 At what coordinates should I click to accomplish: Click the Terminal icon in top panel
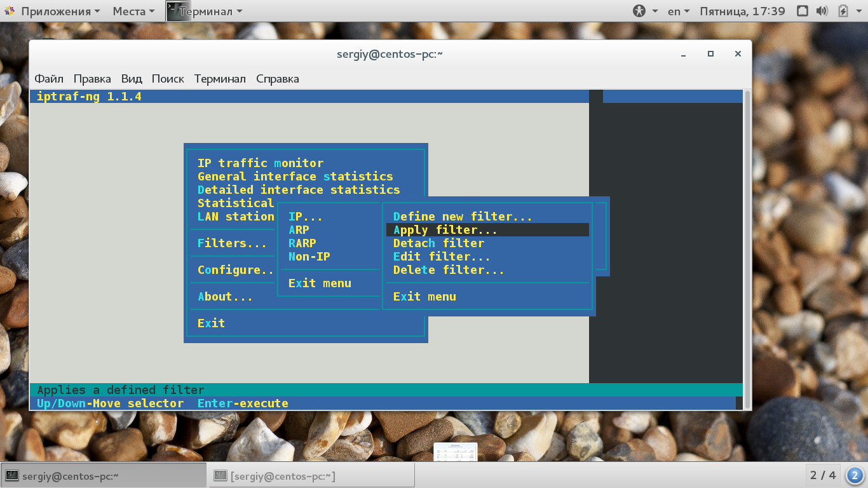pos(178,11)
